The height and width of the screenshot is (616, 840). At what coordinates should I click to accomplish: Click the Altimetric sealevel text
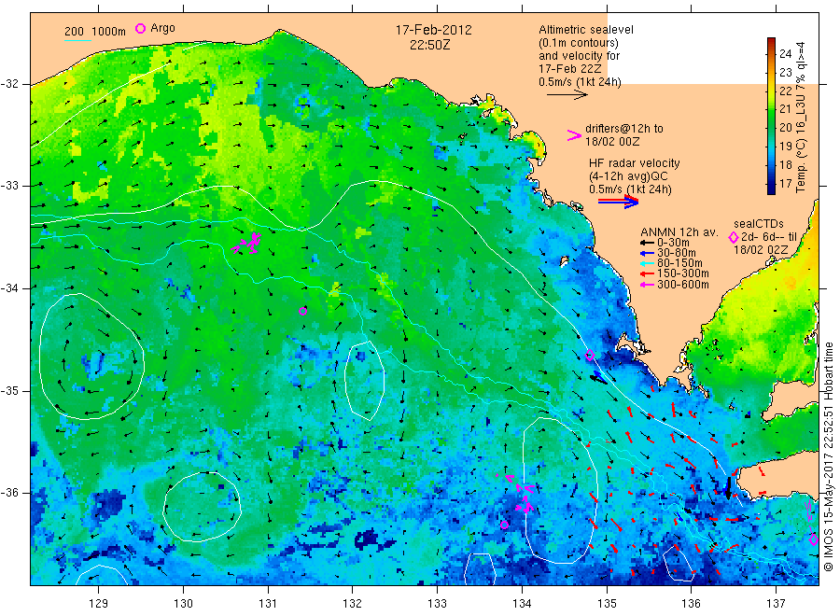click(x=586, y=30)
